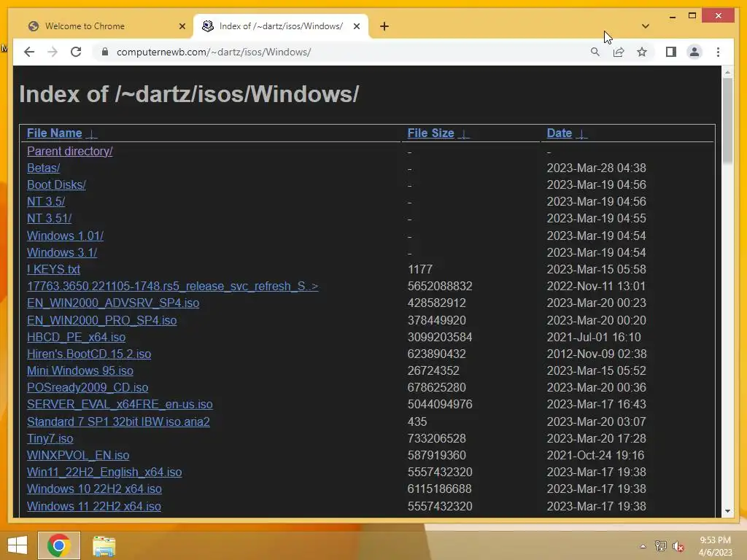The width and height of the screenshot is (747, 560).
Task: Bookmark this page with the star
Action: point(642,52)
